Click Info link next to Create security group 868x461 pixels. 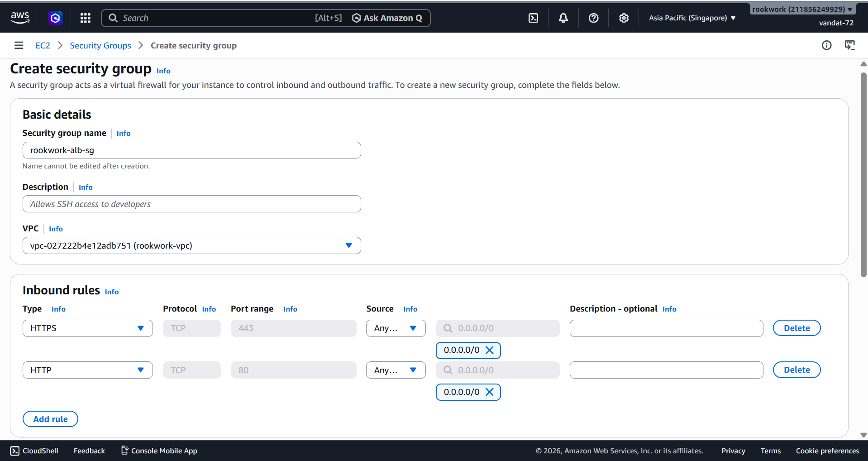163,71
